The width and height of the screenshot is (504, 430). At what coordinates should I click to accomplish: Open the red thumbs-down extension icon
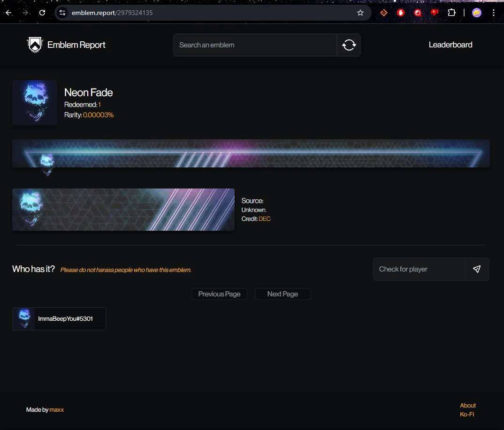435,13
